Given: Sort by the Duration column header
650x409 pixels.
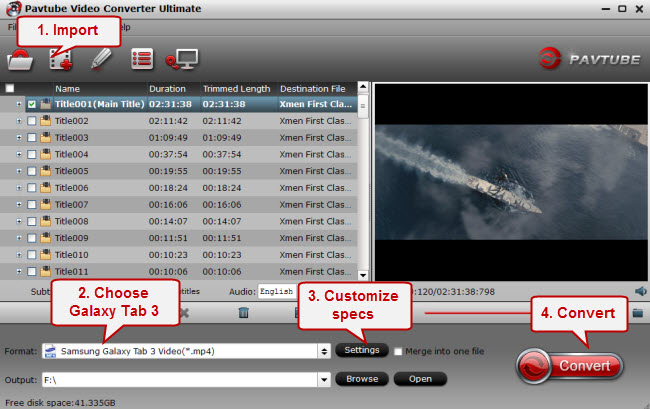Looking at the screenshot, I should pyautogui.click(x=167, y=89).
